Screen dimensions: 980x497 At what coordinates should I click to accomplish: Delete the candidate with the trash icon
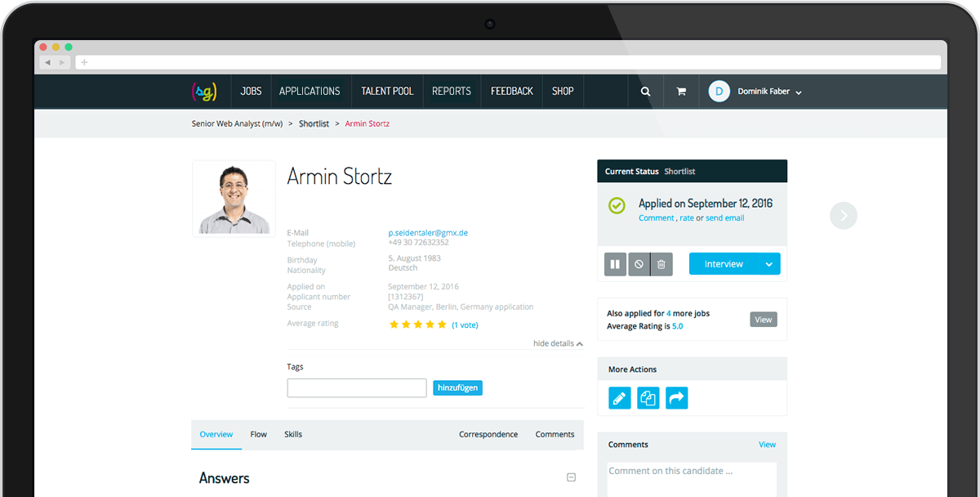click(x=661, y=263)
